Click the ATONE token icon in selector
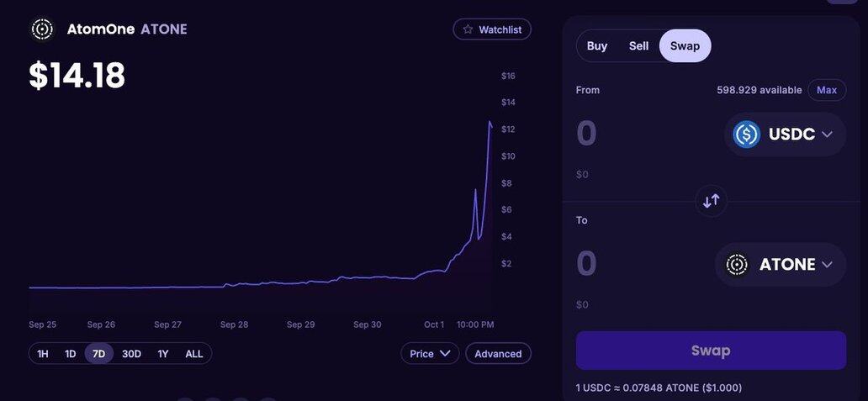The width and height of the screenshot is (868, 401). [737, 265]
